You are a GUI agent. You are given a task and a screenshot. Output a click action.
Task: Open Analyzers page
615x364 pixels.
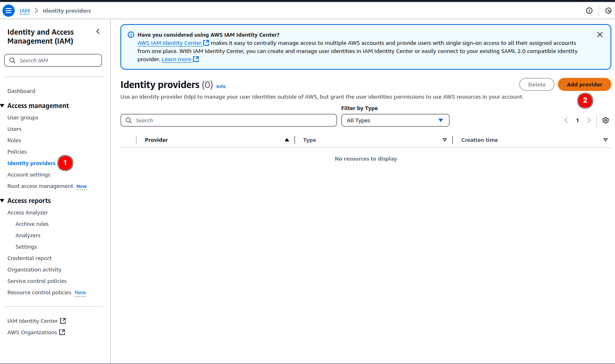[x=28, y=235]
